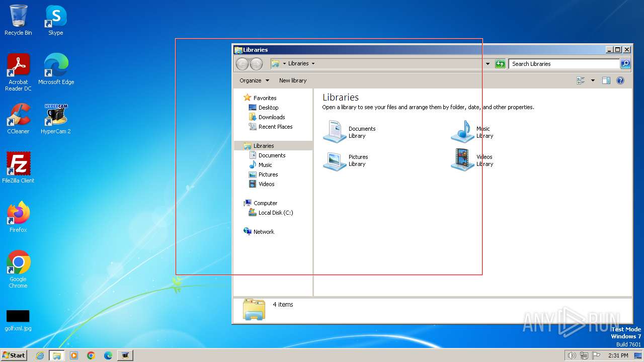Launch Firefox from the desktop
The width and height of the screenshot is (644, 362).
18,217
